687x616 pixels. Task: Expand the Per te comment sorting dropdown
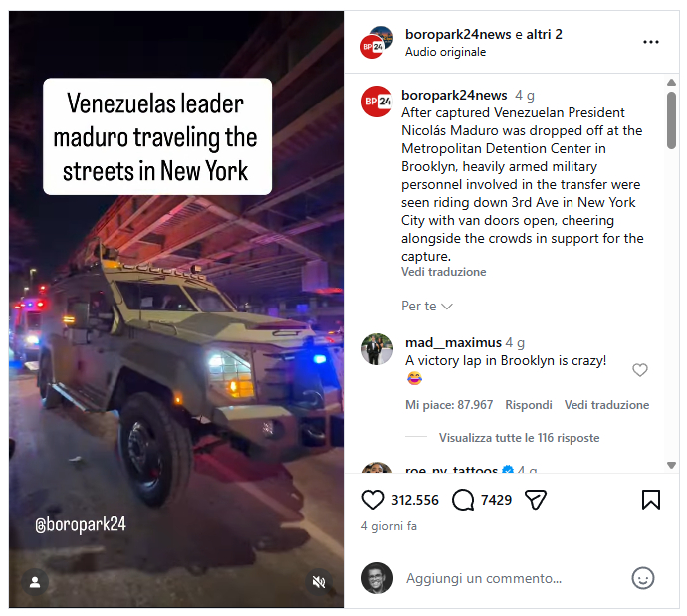pyautogui.click(x=427, y=307)
